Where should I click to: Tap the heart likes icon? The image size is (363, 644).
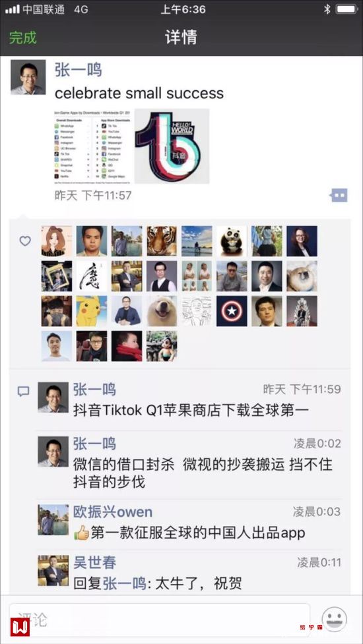(x=25, y=241)
